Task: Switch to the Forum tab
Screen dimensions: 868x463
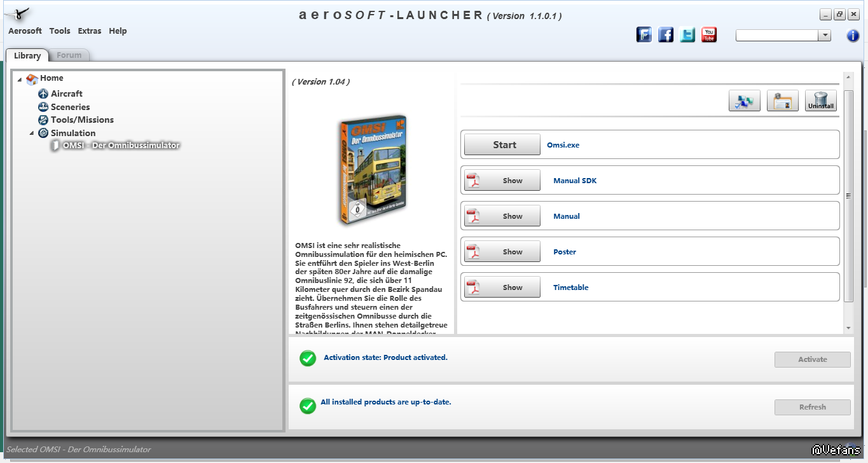Action: 69,55
